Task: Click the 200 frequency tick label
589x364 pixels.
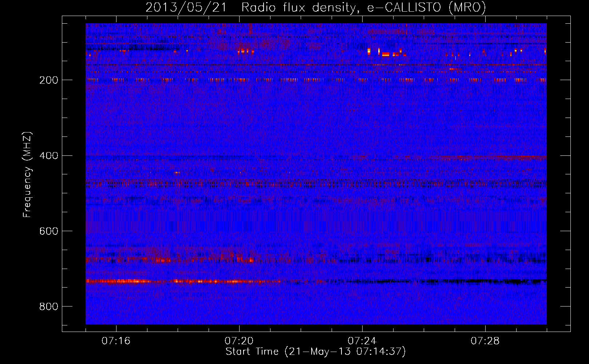Action: coord(49,80)
